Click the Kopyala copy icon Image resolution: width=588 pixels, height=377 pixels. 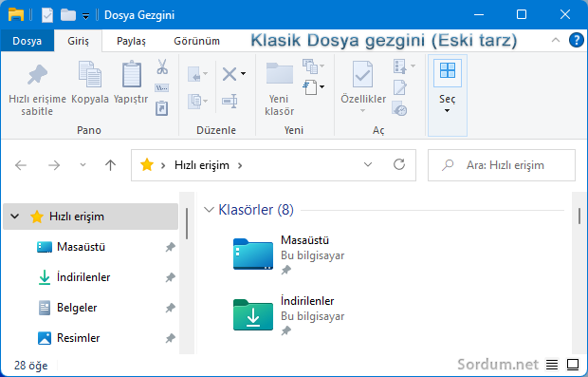point(90,75)
